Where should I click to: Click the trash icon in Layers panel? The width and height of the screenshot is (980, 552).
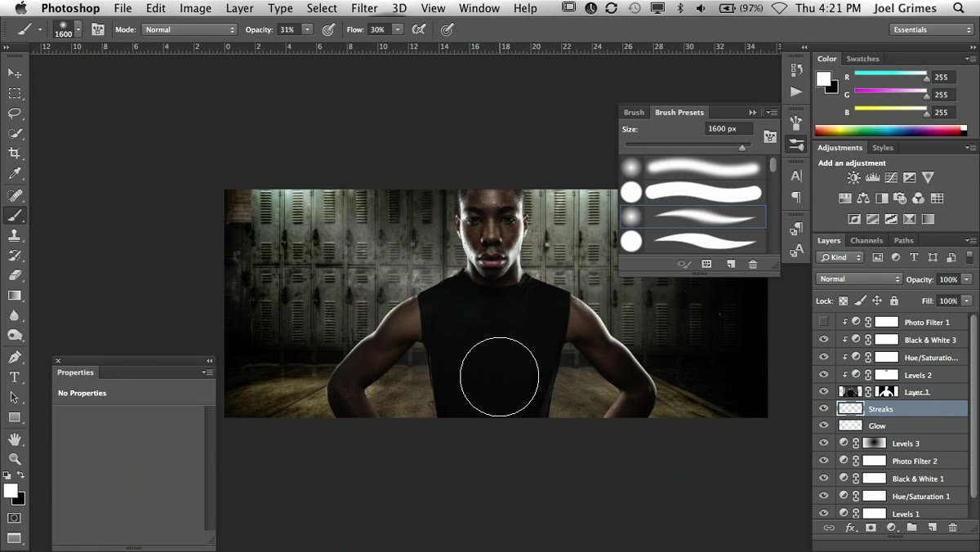click(x=952, y=528)
